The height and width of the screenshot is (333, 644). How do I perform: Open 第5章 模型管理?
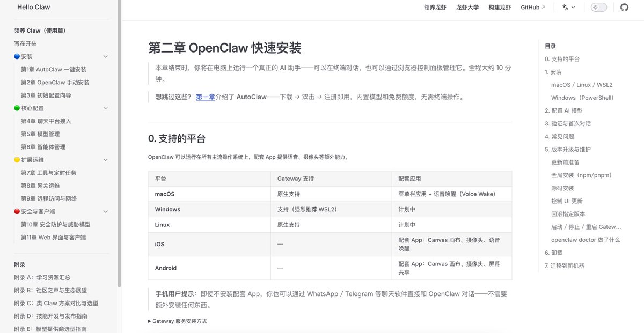tap(40, 134)
